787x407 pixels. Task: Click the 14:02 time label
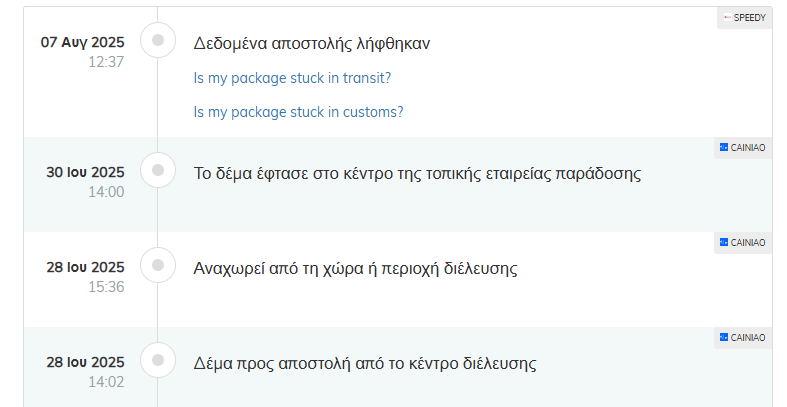click(106, 381)
